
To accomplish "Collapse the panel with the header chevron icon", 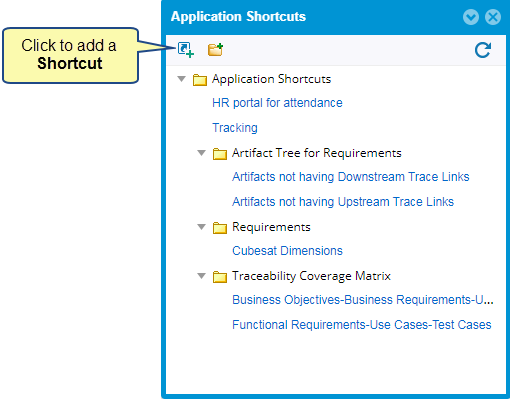I will coord(471,17).
